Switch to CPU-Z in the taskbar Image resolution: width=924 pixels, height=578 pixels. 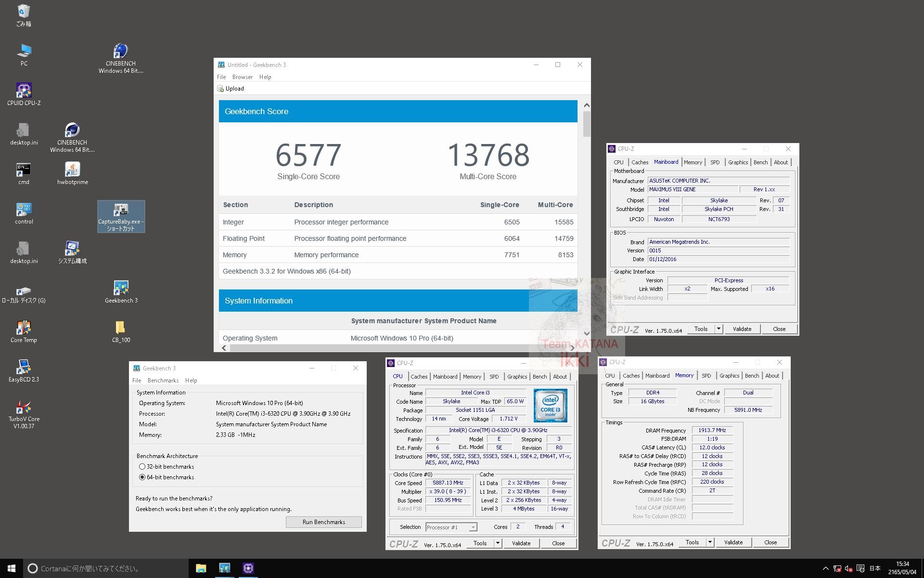tap(248, 568)
